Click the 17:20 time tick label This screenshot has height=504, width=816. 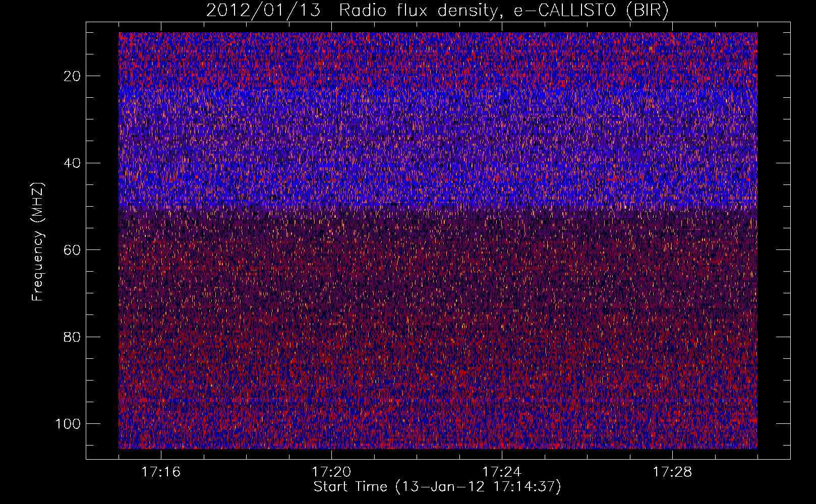click(x=331, y=472)
